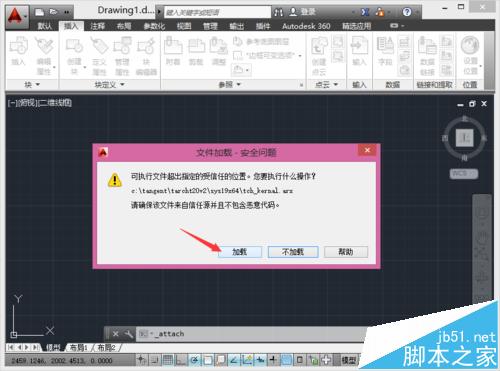Click the Open file icon in the quick access toolbar
This screenshot has width=500, height=371.
click(53, 12)
